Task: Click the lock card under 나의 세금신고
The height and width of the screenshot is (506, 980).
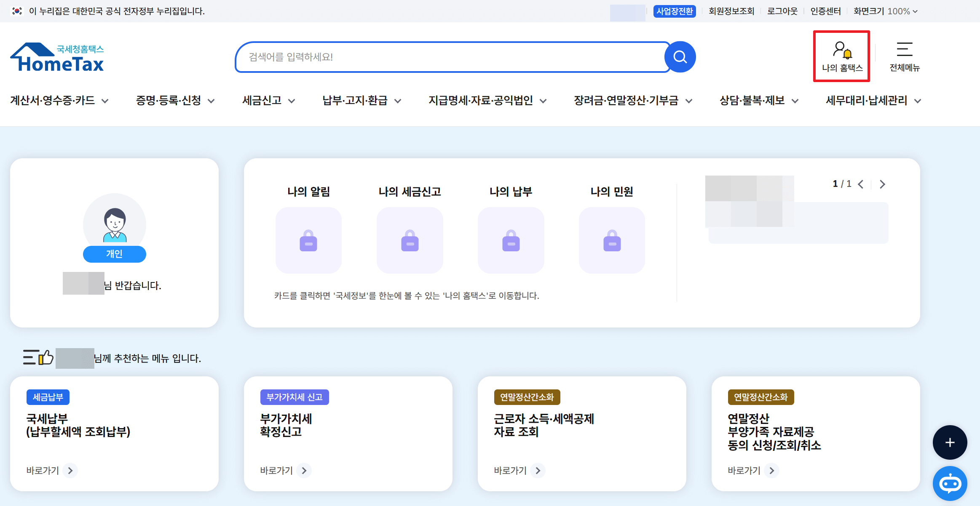Action: 410,240
